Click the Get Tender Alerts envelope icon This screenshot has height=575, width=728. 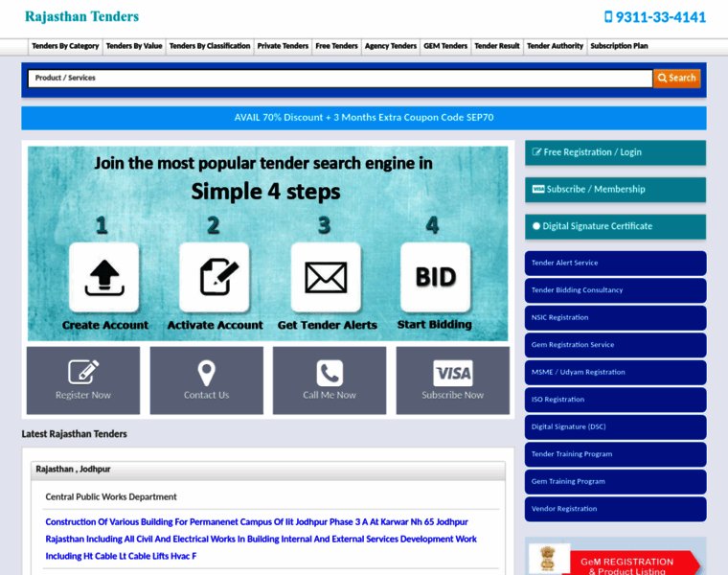[326, 277]
